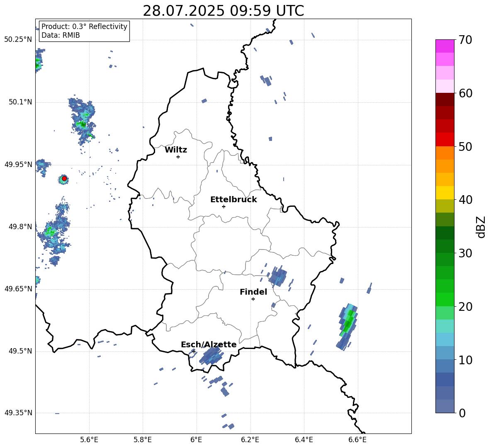The image size is (491, 448).
Task: Click the dBZ colorbar label
Action: pos(481,227)
